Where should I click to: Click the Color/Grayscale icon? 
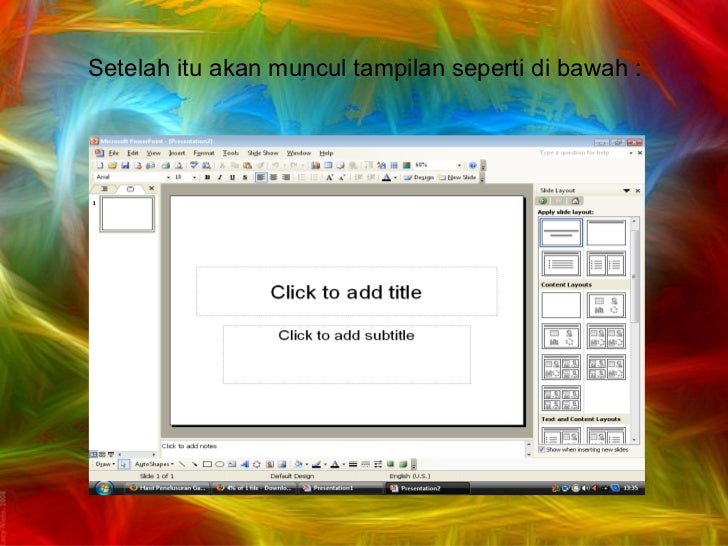[x=406, y=165]
